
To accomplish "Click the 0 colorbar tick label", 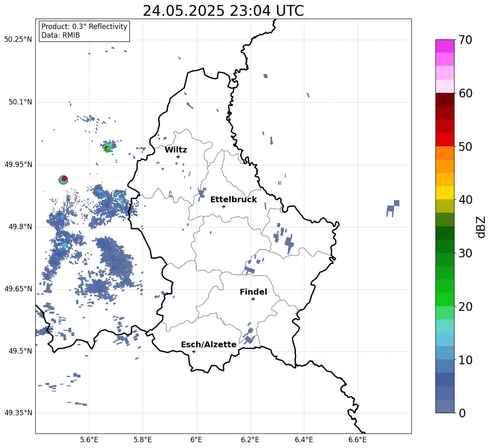I will (x=462, y=413).
